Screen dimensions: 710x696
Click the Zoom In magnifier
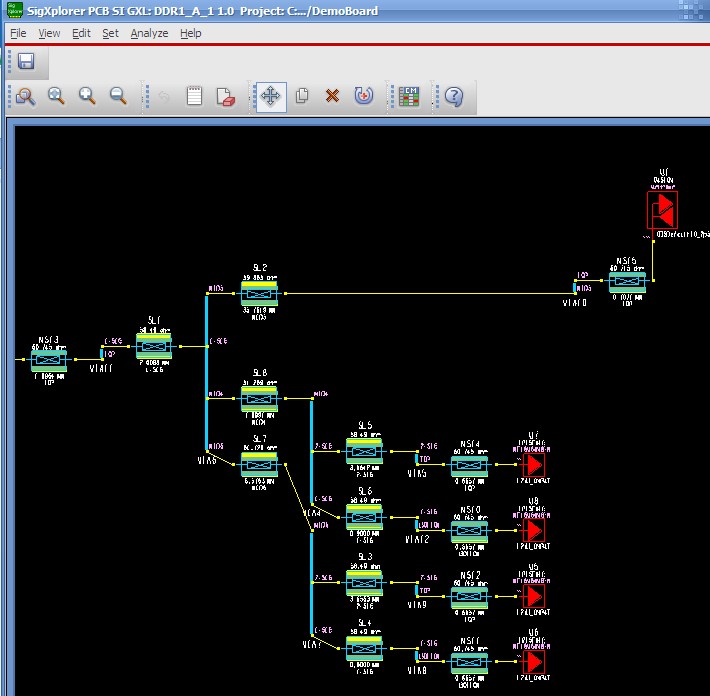tap(87, 96)
